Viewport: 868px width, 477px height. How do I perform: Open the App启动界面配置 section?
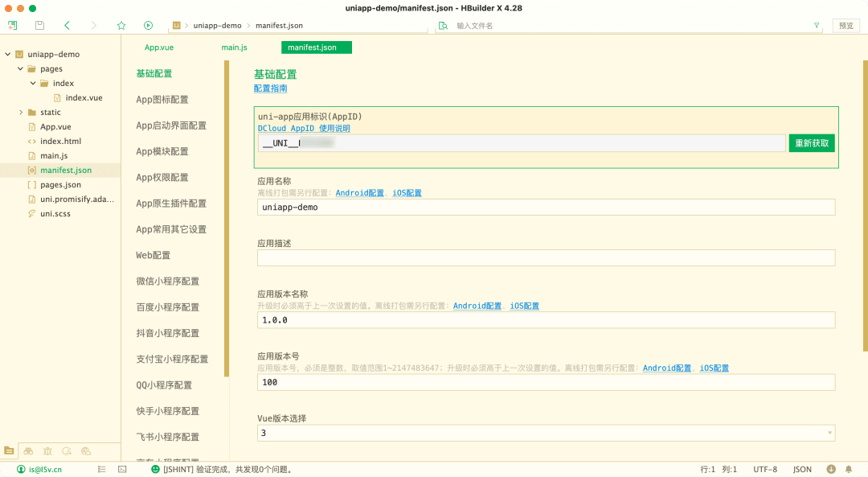[171, 125]
